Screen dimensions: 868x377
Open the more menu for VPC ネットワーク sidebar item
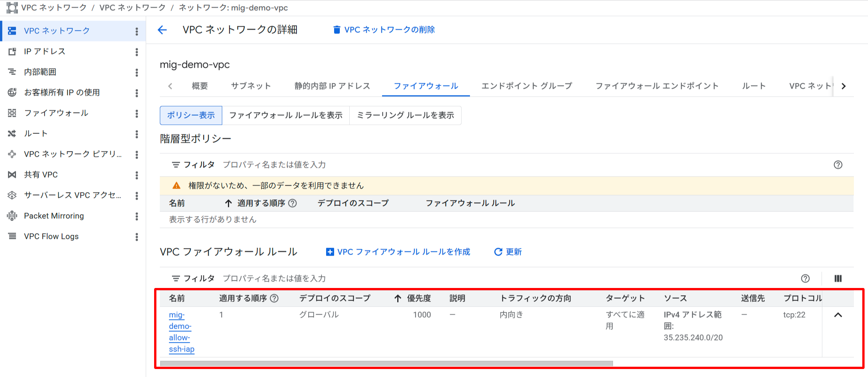137,31
